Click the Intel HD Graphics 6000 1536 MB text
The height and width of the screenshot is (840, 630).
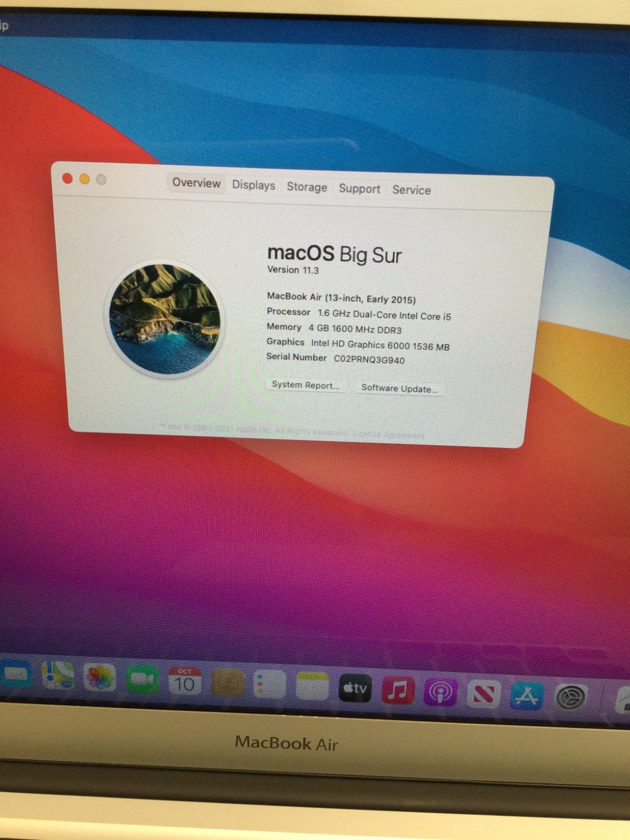click(x=380, y=345)
